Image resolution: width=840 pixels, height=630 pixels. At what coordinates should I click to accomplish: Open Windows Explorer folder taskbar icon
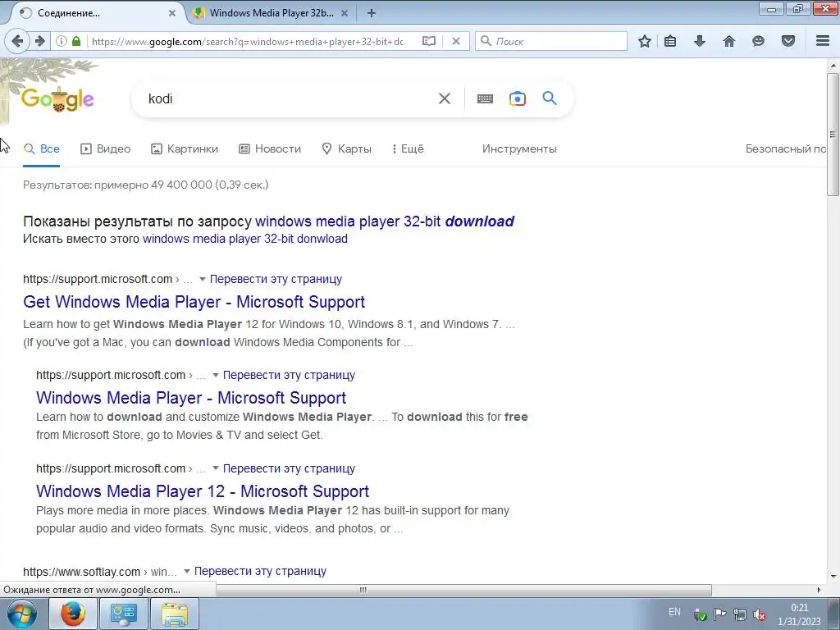pyautogui.click(x=175, y=614)
